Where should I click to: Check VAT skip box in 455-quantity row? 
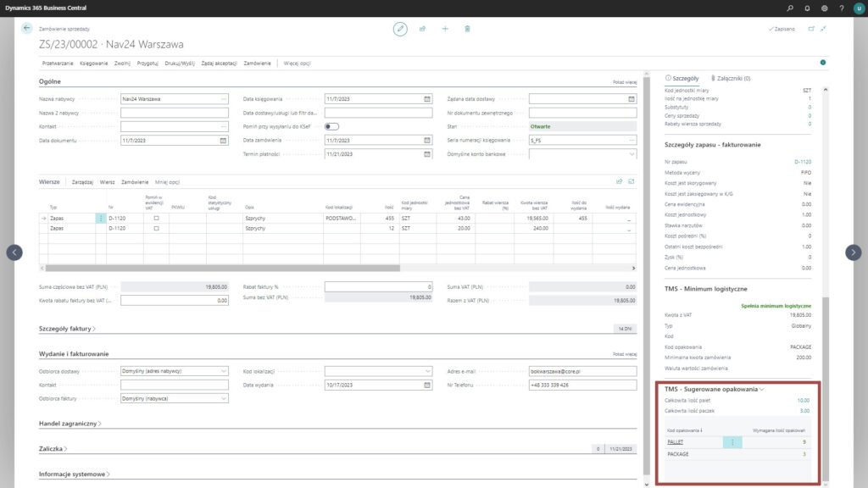coord(156,219)
